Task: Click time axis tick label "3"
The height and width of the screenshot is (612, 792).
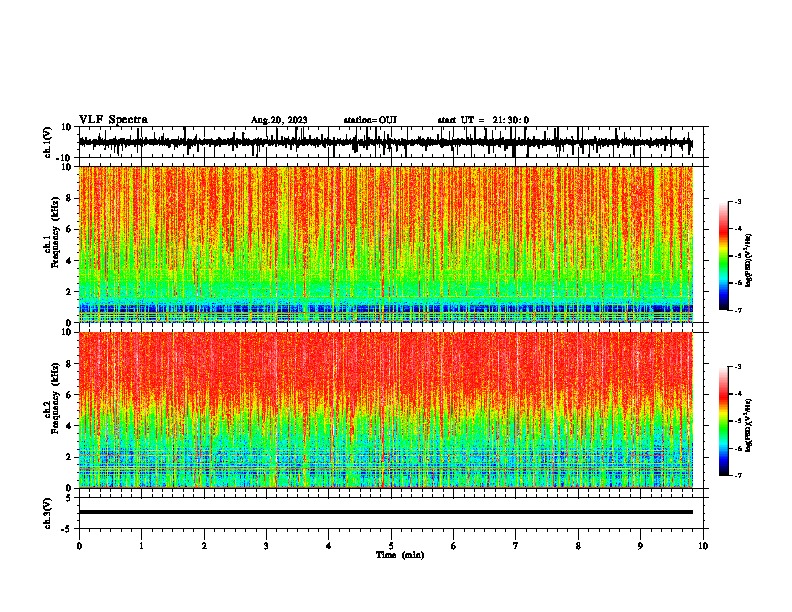Action: [x=266, y=546]
